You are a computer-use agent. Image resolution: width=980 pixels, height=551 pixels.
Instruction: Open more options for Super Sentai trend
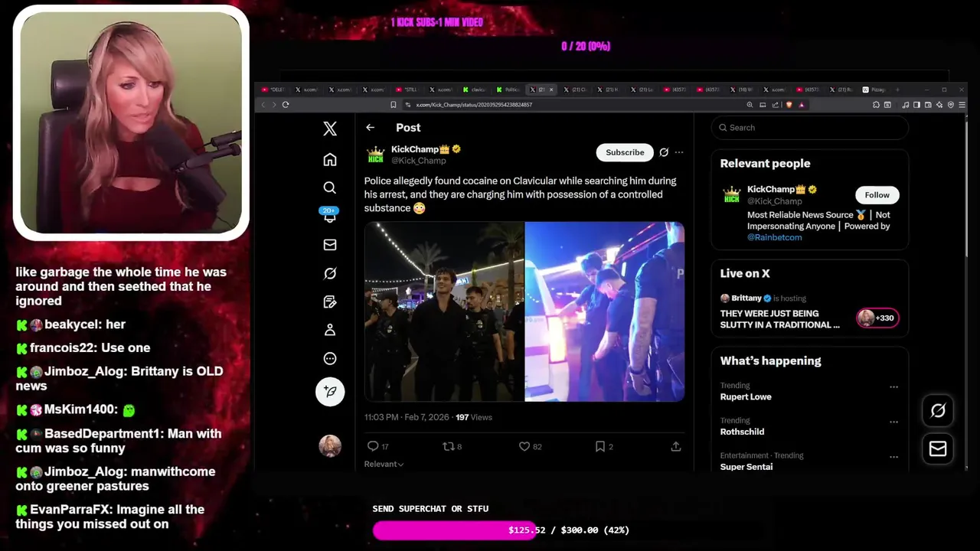tap(893, 457)
